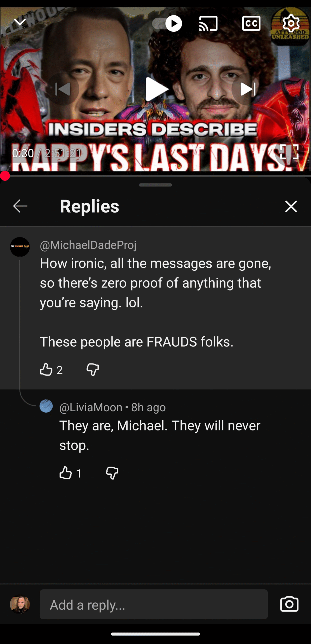Dislike the @MichaelDadeProj comment
This screenshot has width=311, height=644.
[x=93, y=370]
